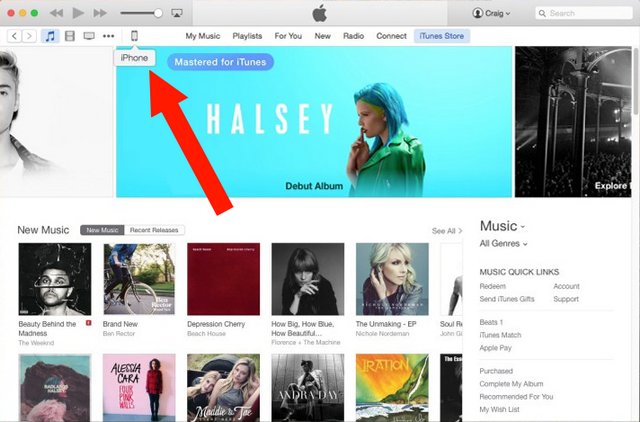Image resolution: width=640 pixels, height=422 pixels.
Task: Open the Redeem quick link
Action: 493,287
